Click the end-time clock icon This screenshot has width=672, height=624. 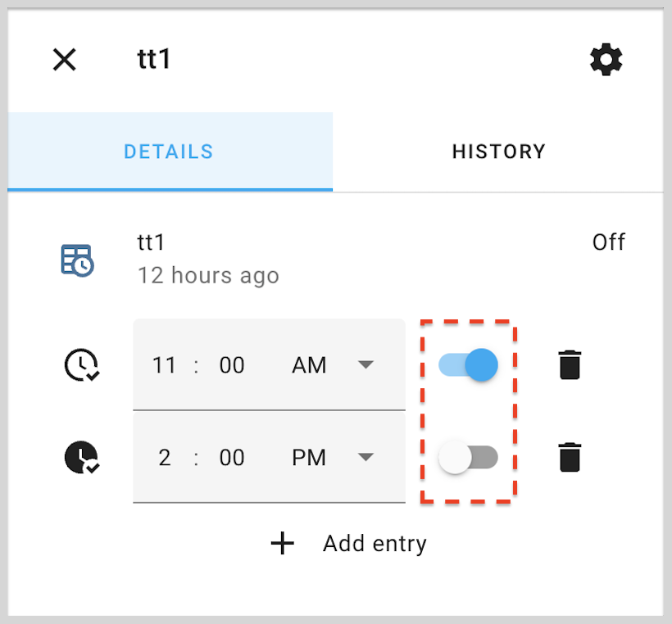pos(81,457)
